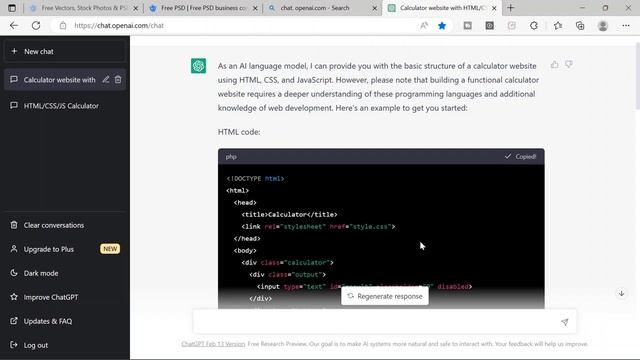Open ChatGPT Feb 13 Version link

coord(213,344)
